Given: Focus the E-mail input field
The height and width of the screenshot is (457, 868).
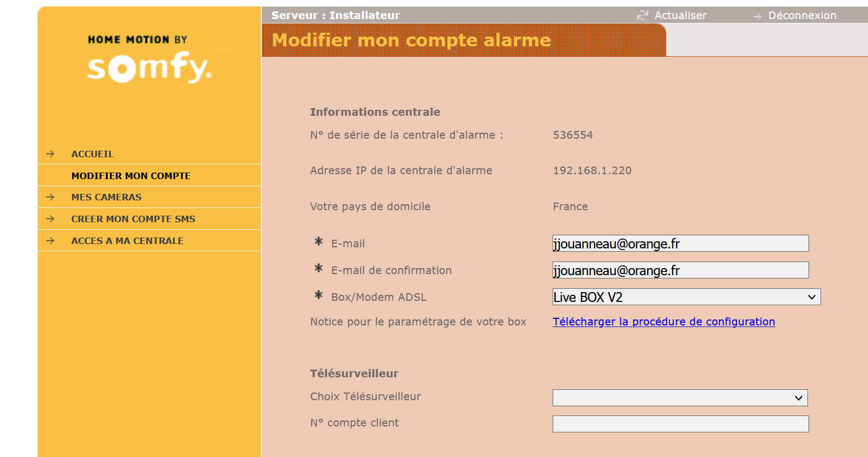Looking at the screenshot, I should [680, 244].
